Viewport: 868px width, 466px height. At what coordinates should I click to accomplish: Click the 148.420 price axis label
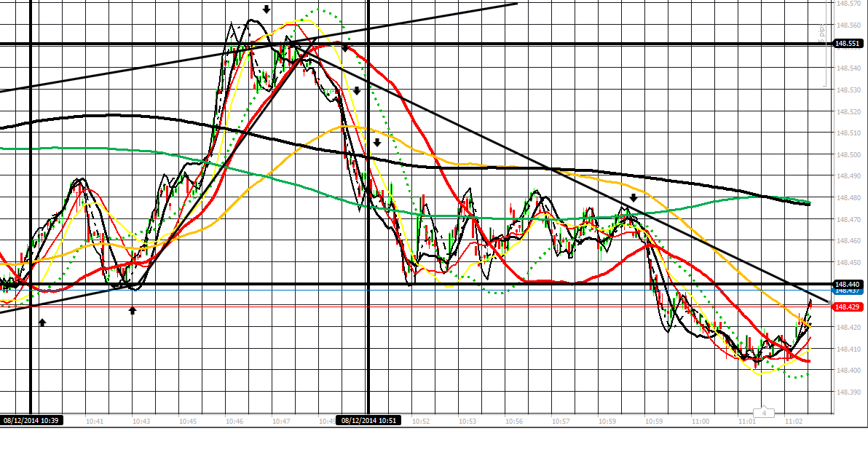[x=848, y=328]
